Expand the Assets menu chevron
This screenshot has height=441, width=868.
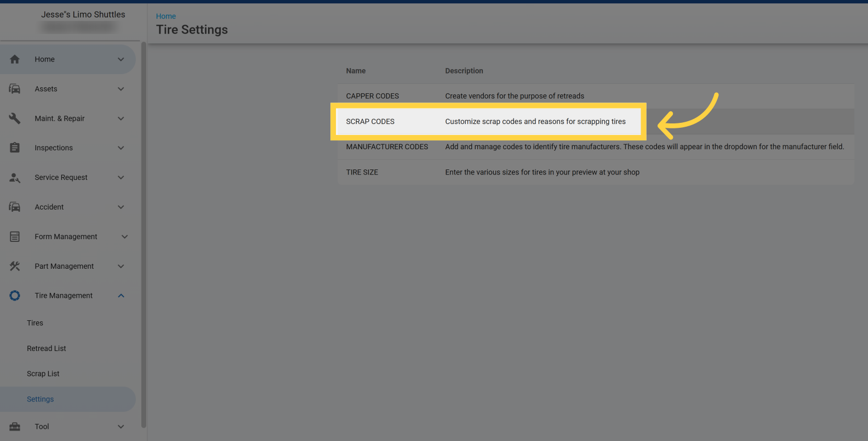[121, 89]
